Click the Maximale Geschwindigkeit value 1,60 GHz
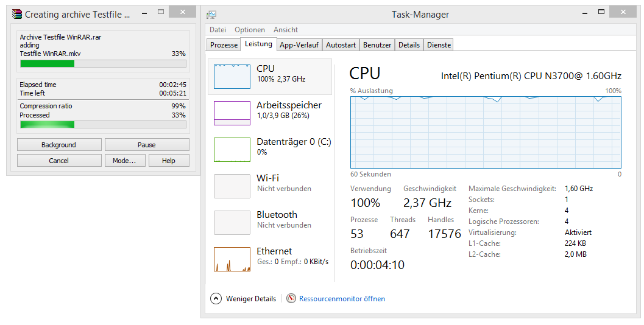644x325 pixels. (x=579, y=188)
